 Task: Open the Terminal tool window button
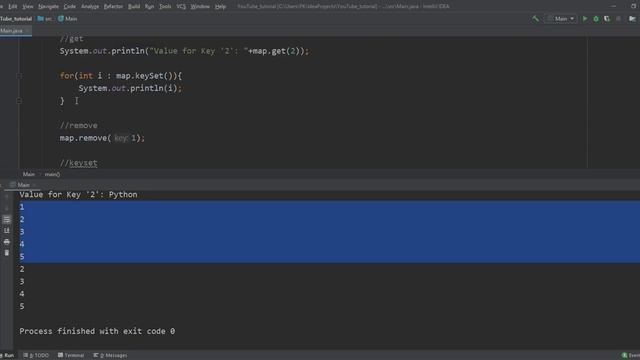pyautogui.click(x=71, y=356)
